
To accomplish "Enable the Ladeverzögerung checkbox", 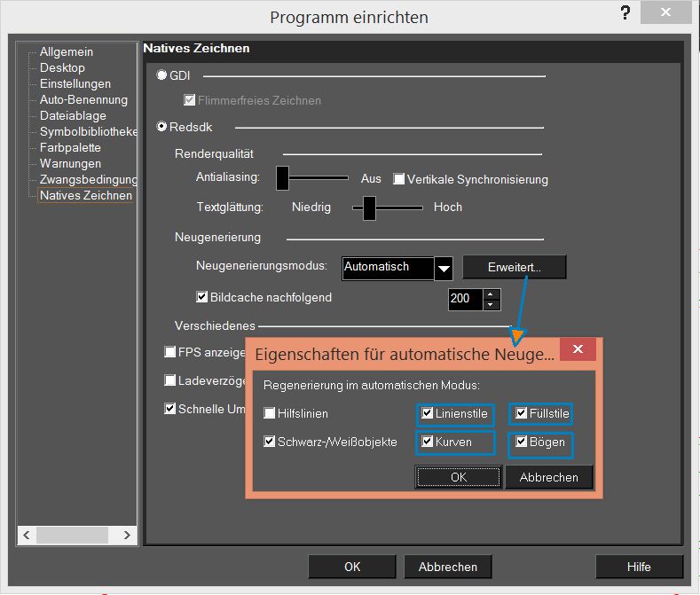I will (169, 380).
